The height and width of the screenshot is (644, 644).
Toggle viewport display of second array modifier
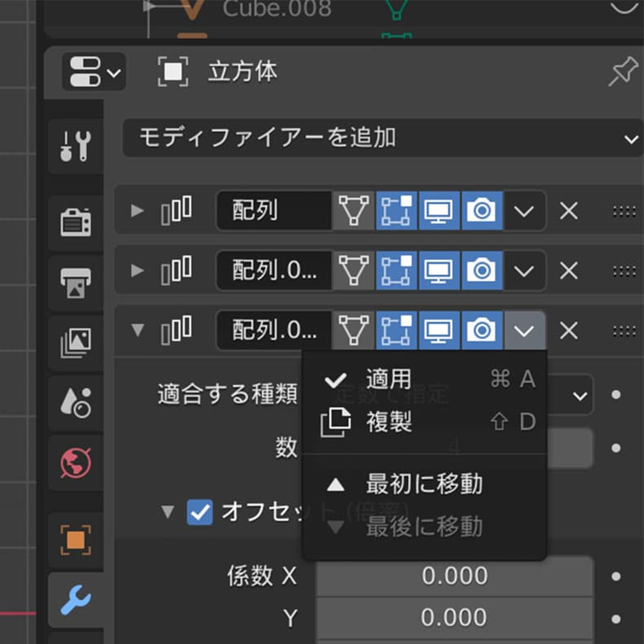439,271
